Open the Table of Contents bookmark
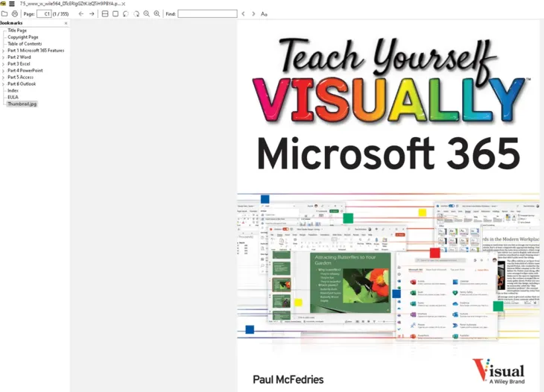This screenshot has width=544, height=392. (x=25, y=44)
